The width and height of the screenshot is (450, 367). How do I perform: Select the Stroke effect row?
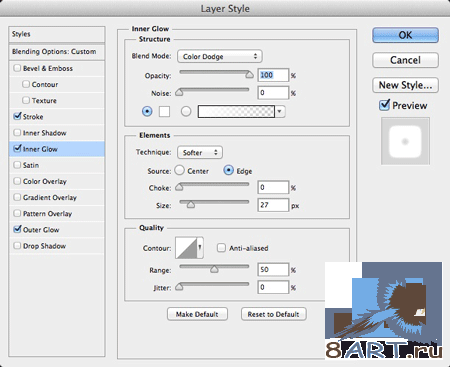click(x=57, y=116)
